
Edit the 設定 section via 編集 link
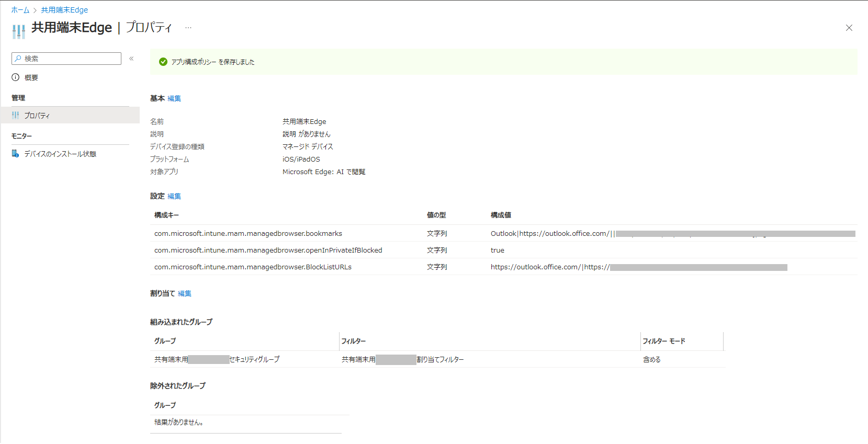[x=174, y=196]
